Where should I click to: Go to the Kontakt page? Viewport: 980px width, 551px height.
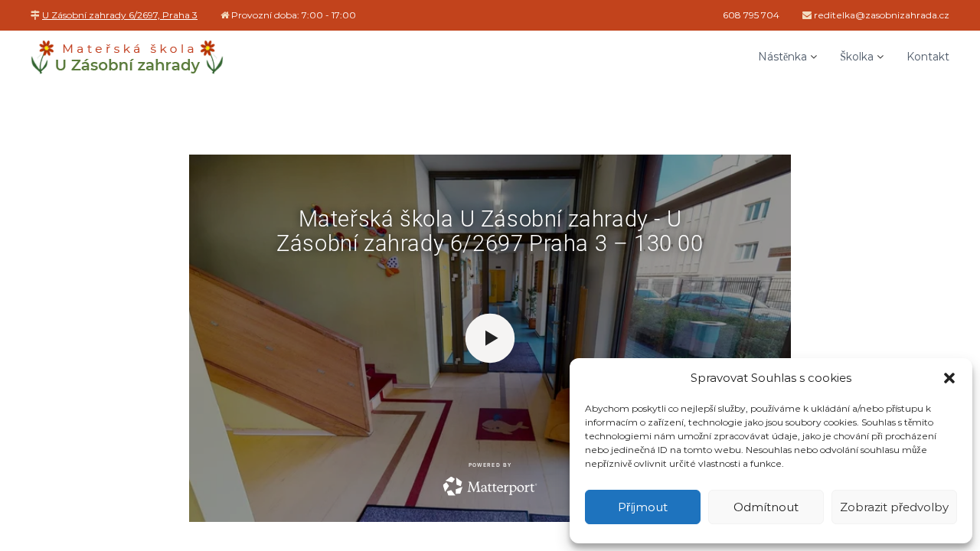click(928, 57)
